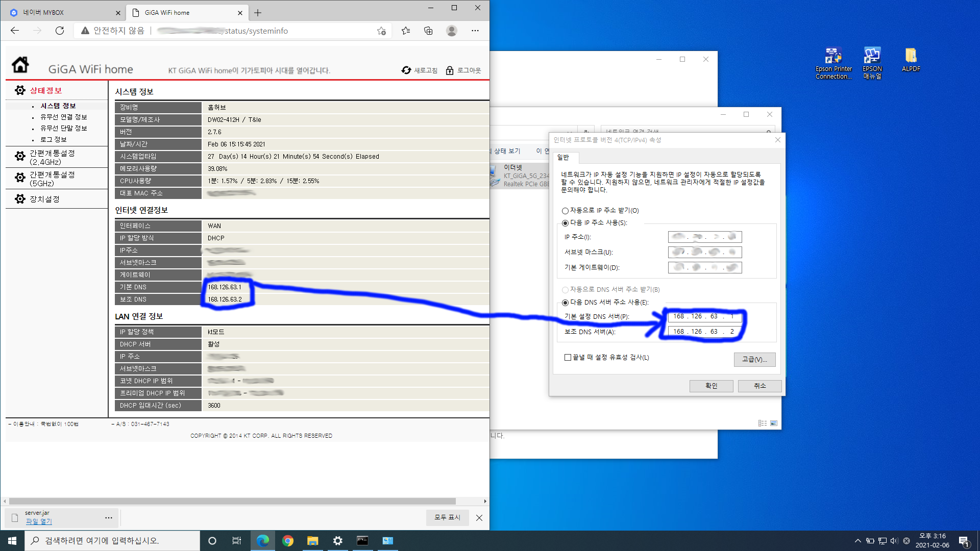Image resolution: width=980 pixels, height=551 pixels.
Task: Add page to favorites star icon
Action: 381,31
